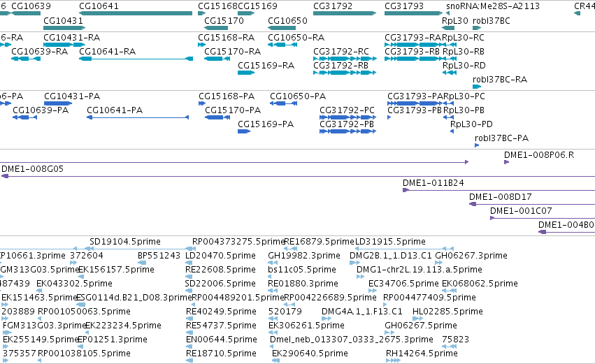Select the CG31792-RC transcript
595x364 pixels.
341,52
